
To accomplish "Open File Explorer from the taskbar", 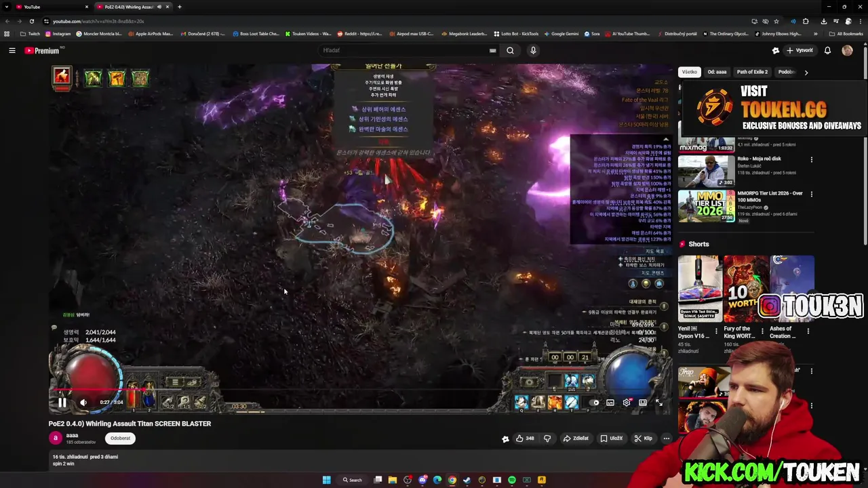I will coord(393,480).
